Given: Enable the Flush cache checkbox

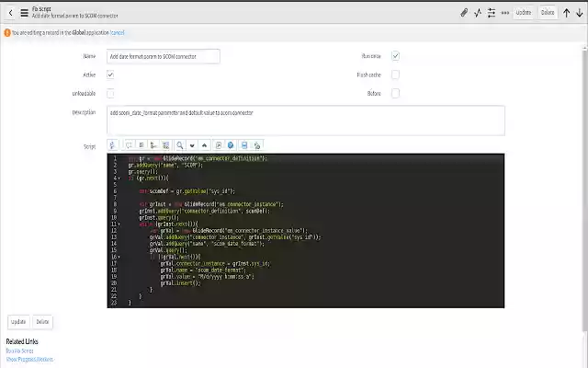Looking at the screenshot, I should pos(395,75).
